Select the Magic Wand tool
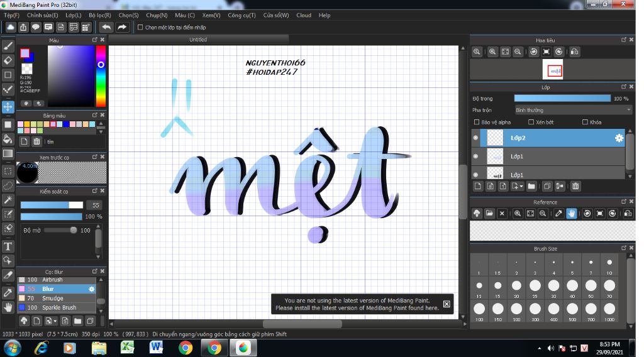The width and height of the screenshot is (644, 357). click(x=8, y=200)
